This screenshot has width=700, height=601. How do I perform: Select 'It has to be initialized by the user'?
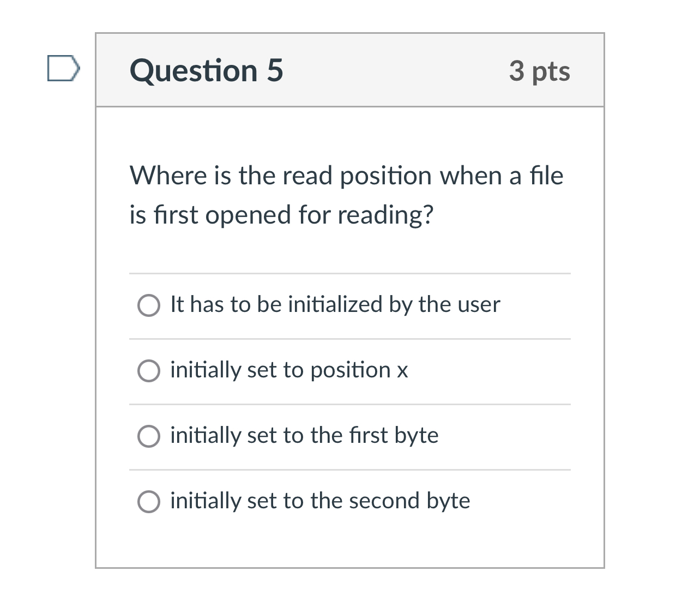(334, 305)
